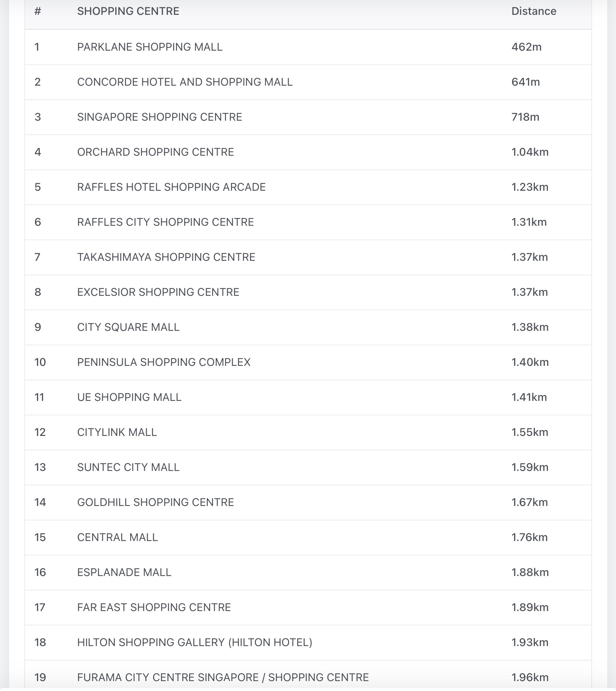Click the UE SHOPPING MALL name
616x691 pixels.
pyautogui.click(x=129, y=397)
